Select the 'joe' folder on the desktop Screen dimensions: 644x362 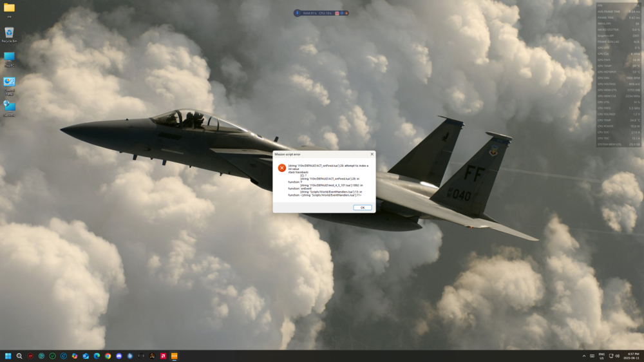(9, 10)
